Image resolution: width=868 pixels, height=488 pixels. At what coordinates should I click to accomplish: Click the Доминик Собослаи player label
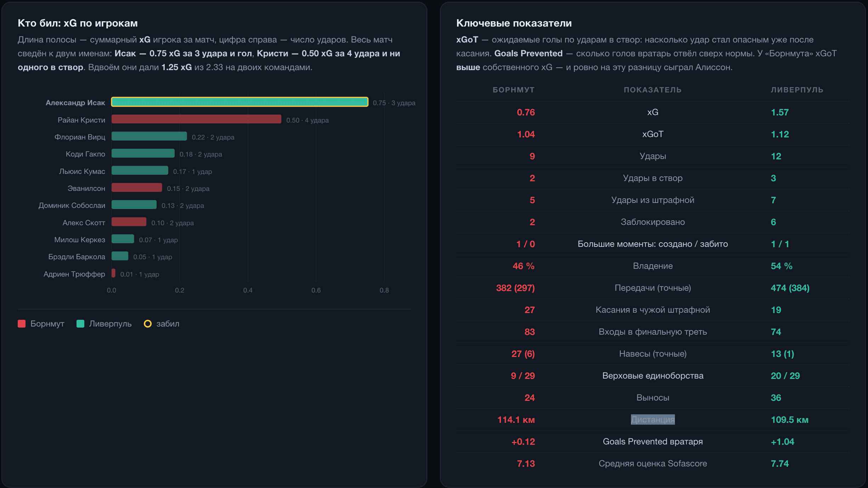pos(72,205)
